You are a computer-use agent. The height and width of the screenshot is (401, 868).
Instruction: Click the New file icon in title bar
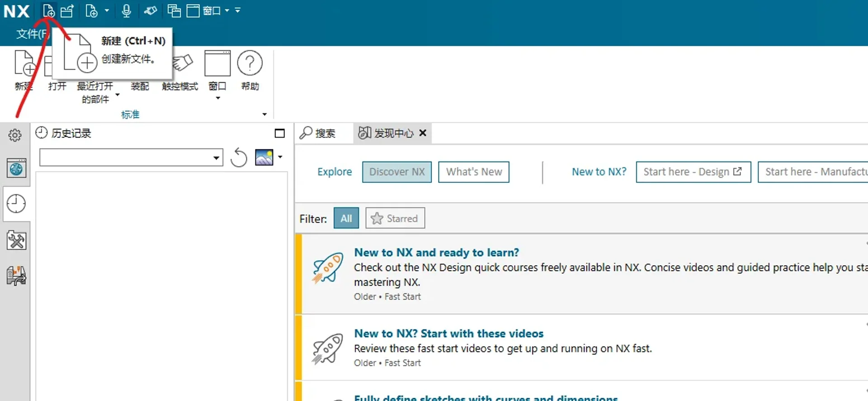[48, 10]
